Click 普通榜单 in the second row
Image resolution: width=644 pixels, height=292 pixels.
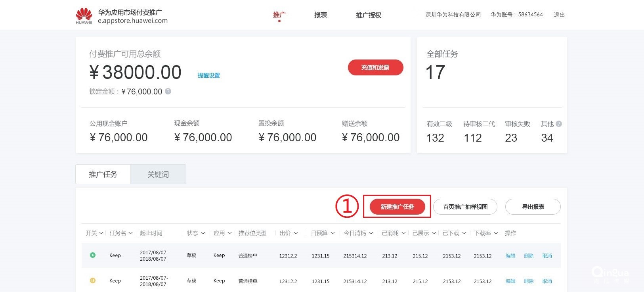[x=248, y=281]
